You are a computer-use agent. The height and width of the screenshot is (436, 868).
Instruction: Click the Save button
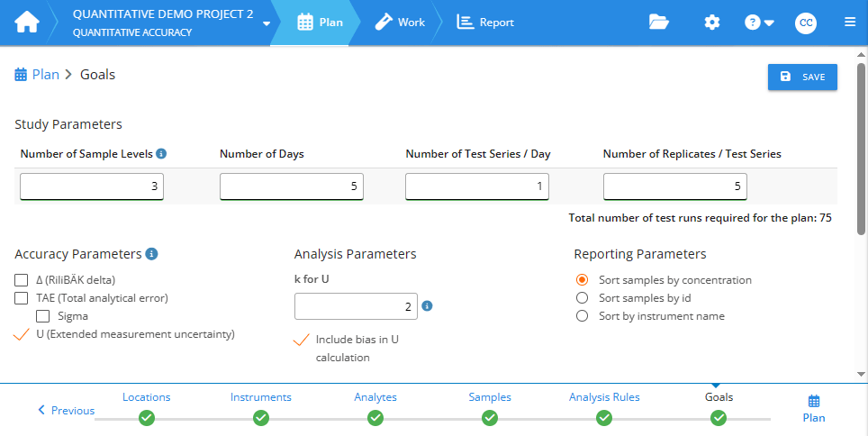(802, 77)
